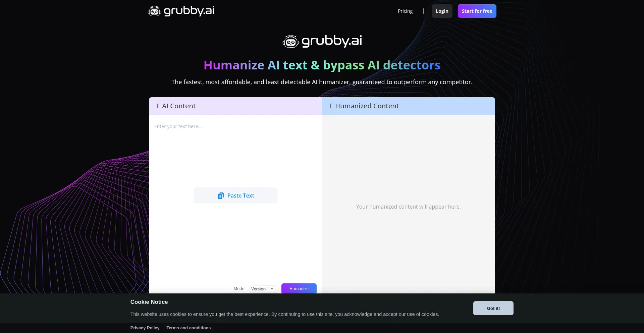This screenshot has height=333, width=644.
Task: Click the clipboard icon in Paste Text
Action: click(x=220, y=196)
